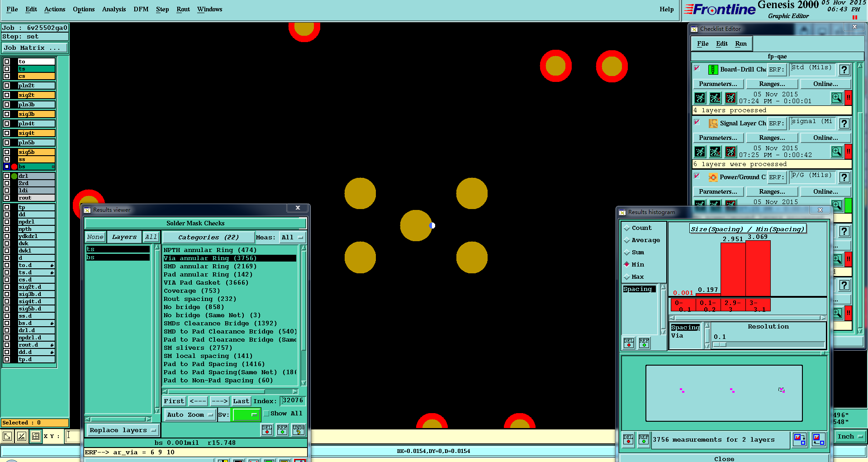868x462 pixels.
Task: Click DEL icon beside measurements summary
Action: pyautogui.click(x=628, y=440)
